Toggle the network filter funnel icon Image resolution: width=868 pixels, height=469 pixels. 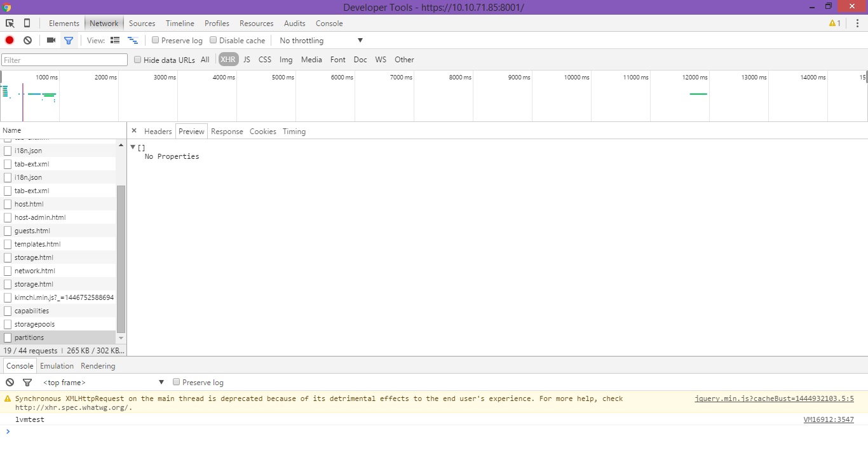(x=69, y=40)
